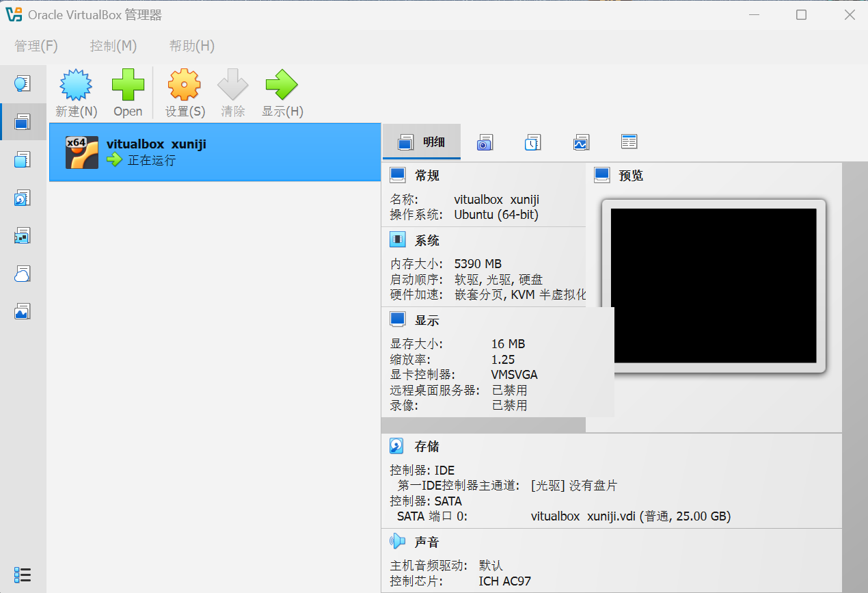
Task: Open the Cloud profiles sidebar icon
Action: (x=23, y=274)
